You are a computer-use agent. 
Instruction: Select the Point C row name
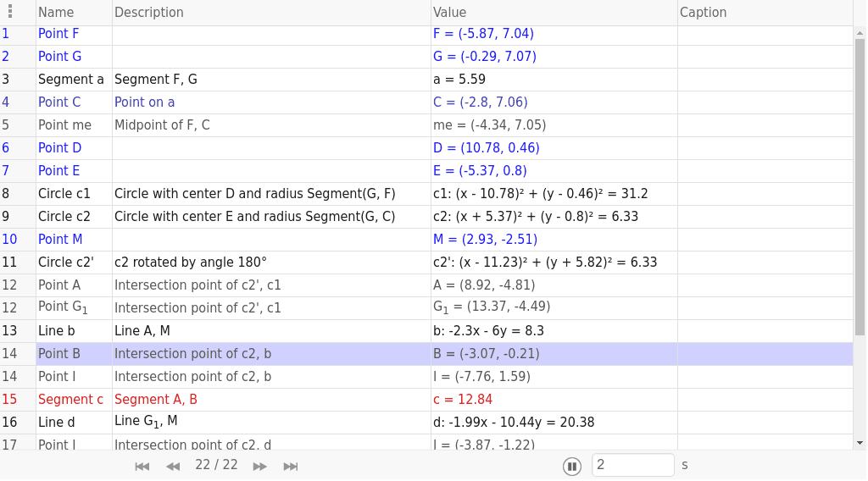tap(59, 102)
